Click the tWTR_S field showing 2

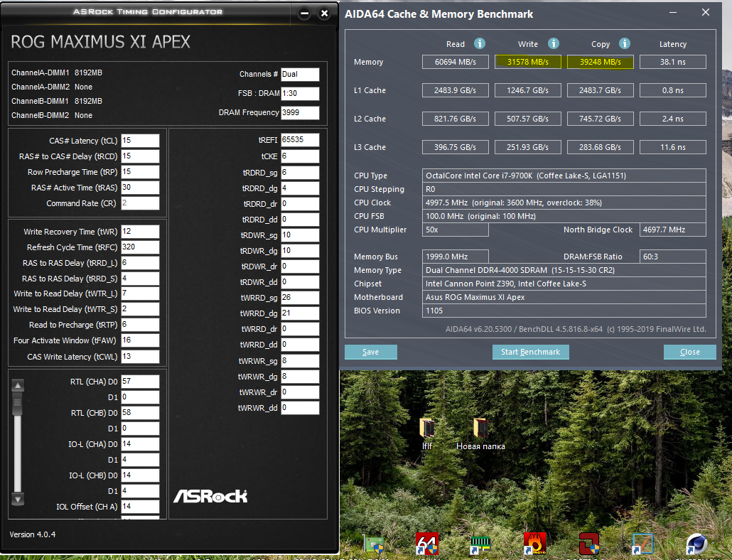[140, 309]
